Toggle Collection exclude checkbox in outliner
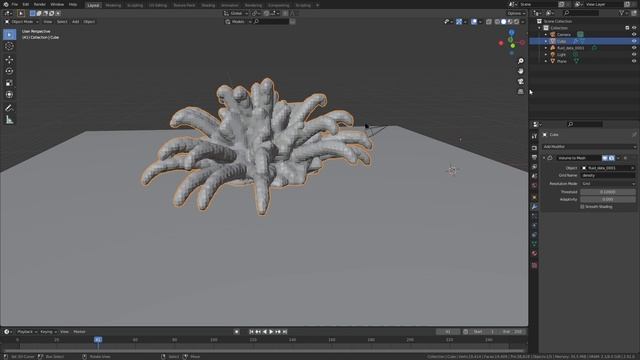Screen dimensions: 640x360 click(x=627, y=28)
